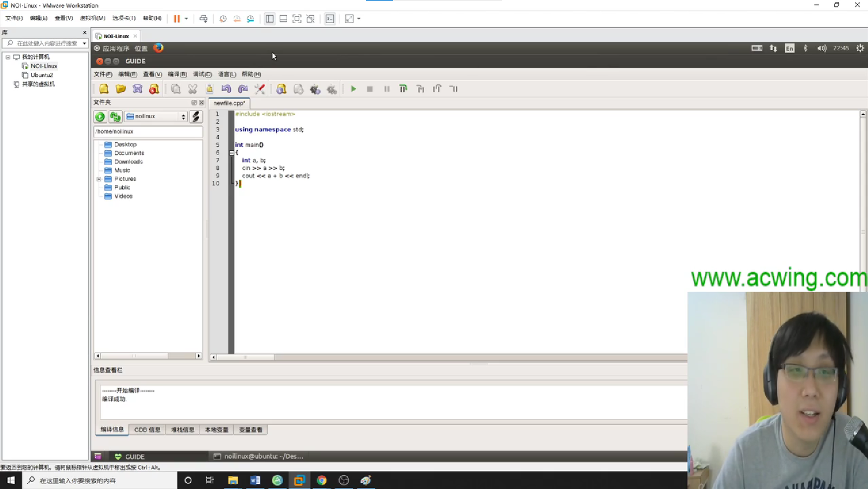The height and width of the screenshot is (489, 868).
Task: Select the Downloads folder in tree
Action: (x=128, y=162)
